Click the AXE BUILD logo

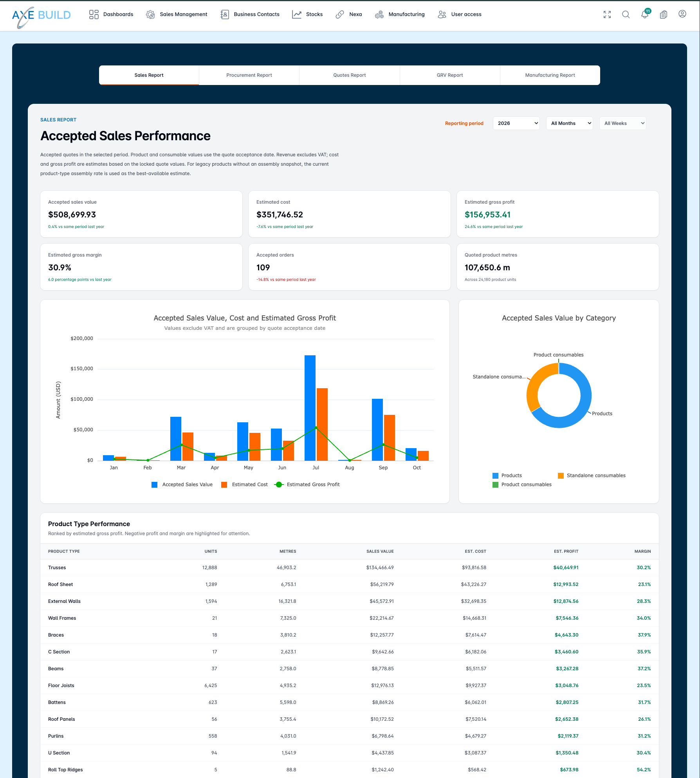coord(41,16)
